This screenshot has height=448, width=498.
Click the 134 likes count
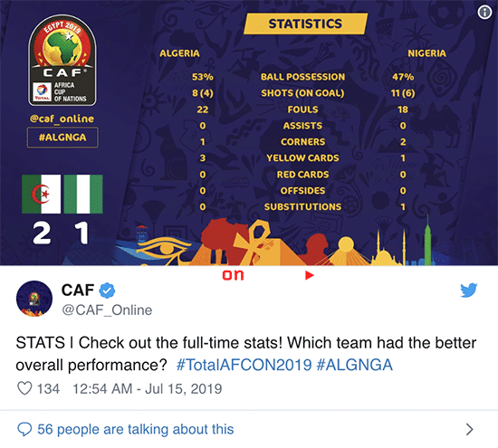(x=48, y=389)
